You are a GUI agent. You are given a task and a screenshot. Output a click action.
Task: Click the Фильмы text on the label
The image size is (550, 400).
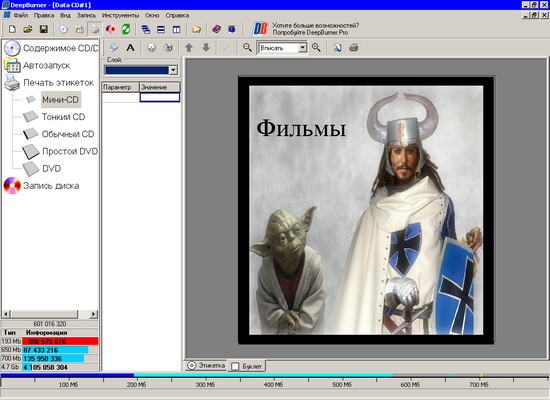click(301, 128)
